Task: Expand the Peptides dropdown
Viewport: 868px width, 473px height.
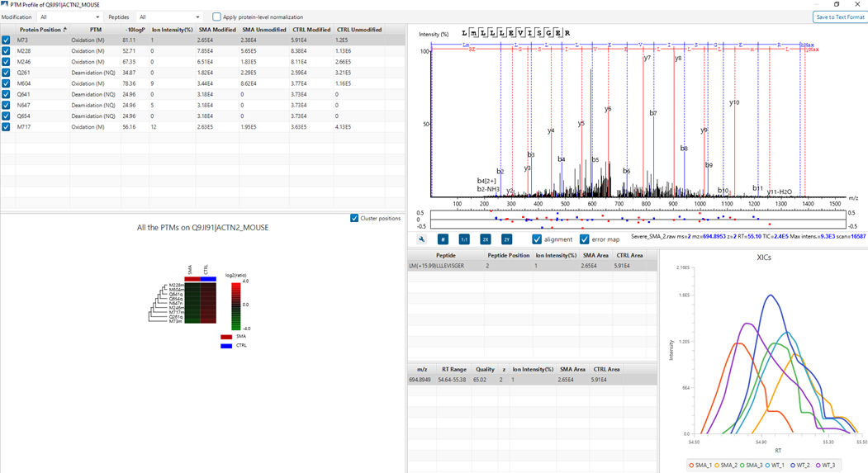Action: click(168, 17)
